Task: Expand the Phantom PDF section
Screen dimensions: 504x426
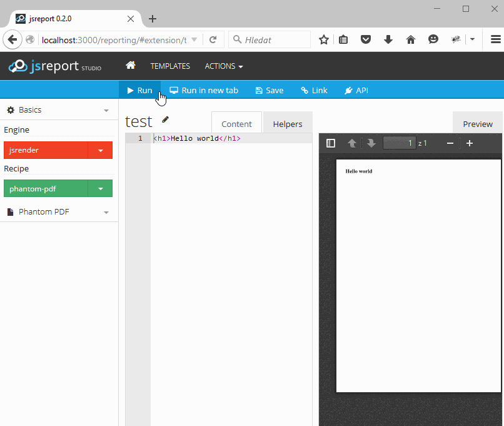Action: tap(59, 212)
